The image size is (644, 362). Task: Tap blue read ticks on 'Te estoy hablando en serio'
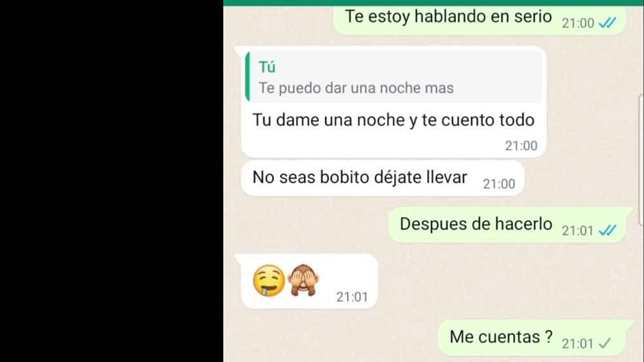coord(607,23)
